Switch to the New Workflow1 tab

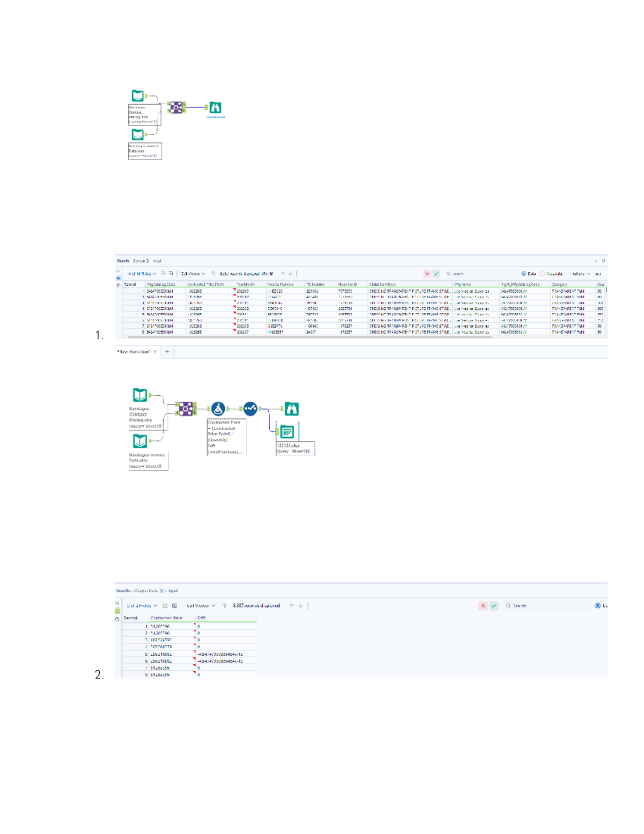[134, 352]
